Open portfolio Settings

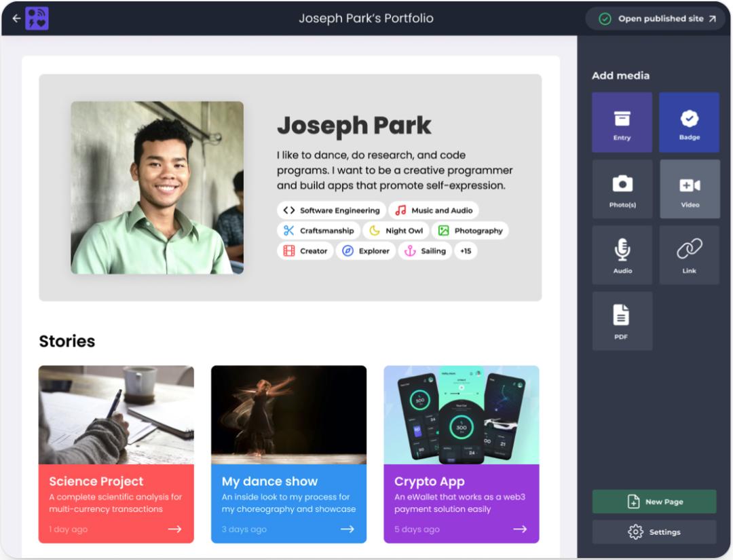coord(654,532)
